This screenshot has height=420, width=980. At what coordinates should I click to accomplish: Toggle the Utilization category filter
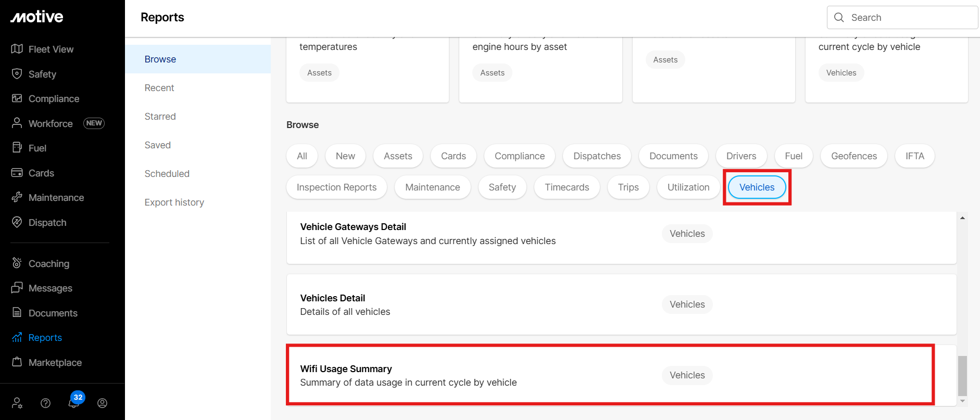pyautogui.click(x=688, y=187)
